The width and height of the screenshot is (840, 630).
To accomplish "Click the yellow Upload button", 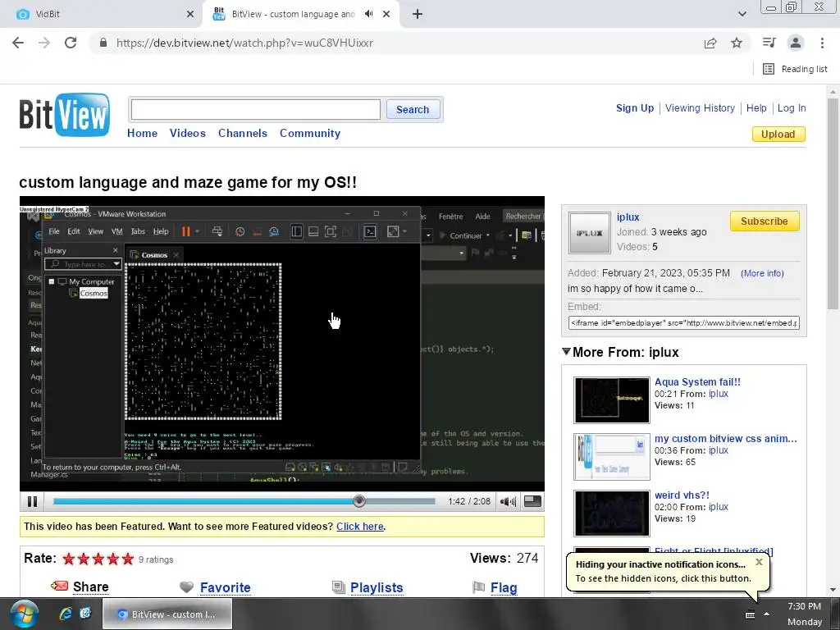I will pyautogui.click(x=778, y=134).
